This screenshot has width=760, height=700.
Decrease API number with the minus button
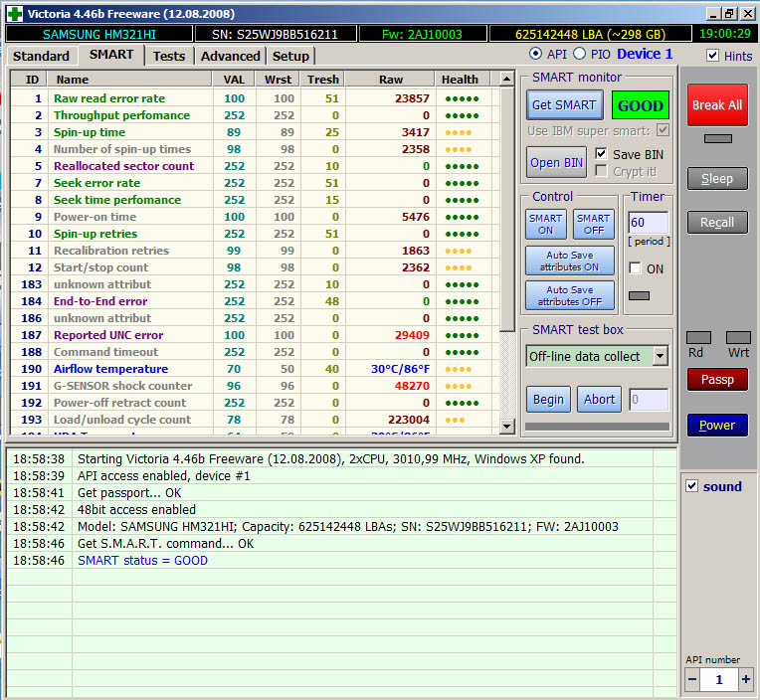pyautogui.click(x=692, y=679)
